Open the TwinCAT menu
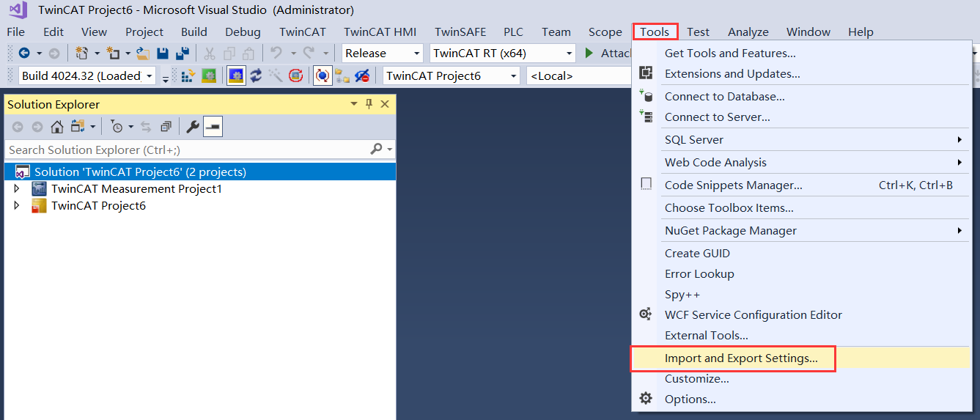 click(303, 32)
